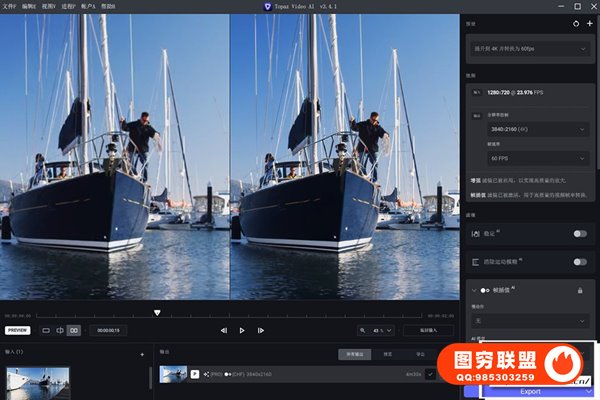The height and width of the screenshot is (400, 600).
Task: Click the play button
Action: (242, 330)
